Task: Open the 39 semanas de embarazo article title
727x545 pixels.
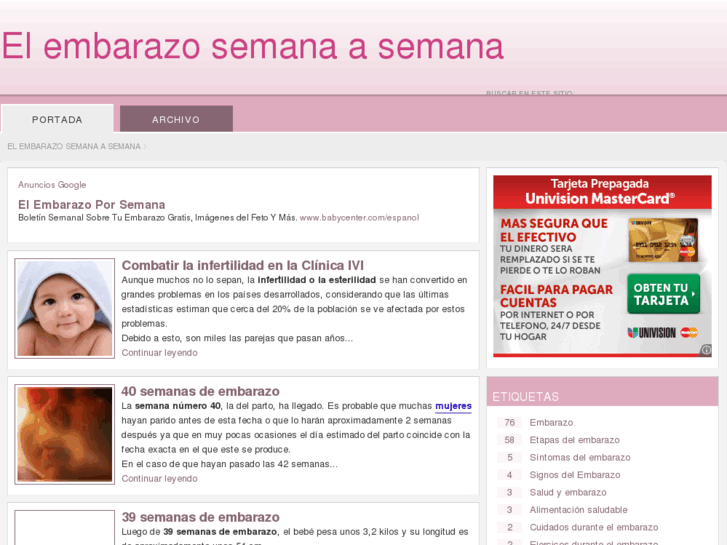Action: point(200,517)
